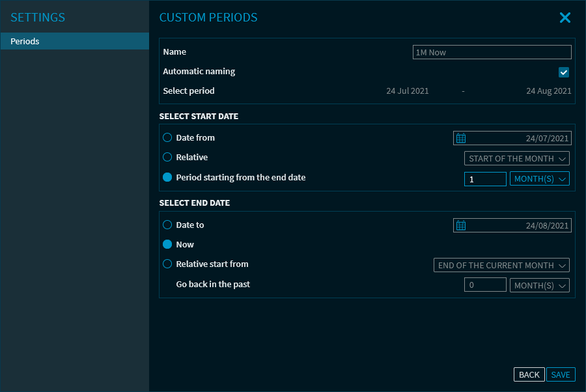Pick the Now end date option
This screenshot has height=392, width=586.
coord(167,245)
